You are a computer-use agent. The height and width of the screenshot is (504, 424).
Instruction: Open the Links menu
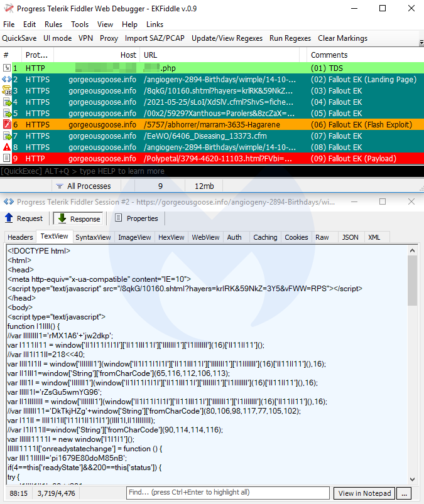pyautogui.click(x=155, y=24)
